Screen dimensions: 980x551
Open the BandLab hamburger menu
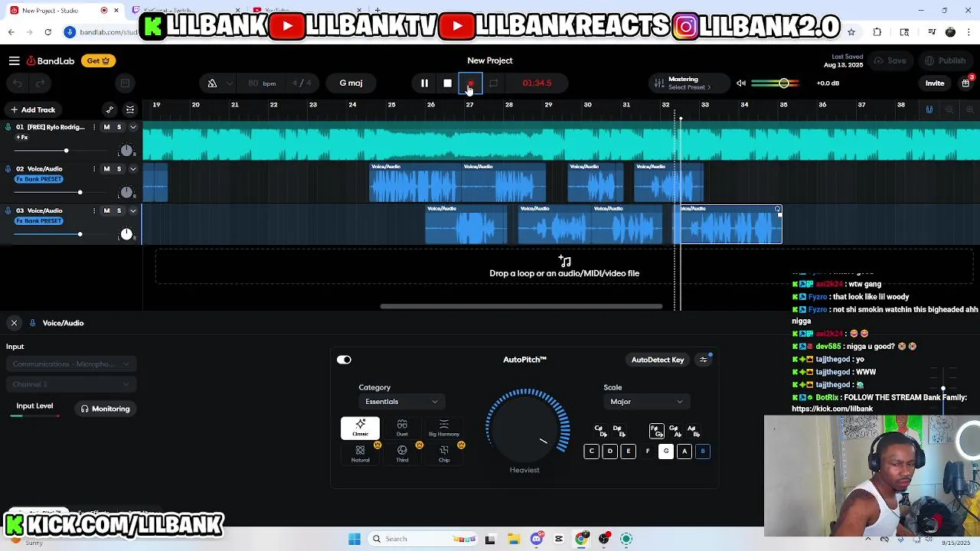click(x=14, y=60)
